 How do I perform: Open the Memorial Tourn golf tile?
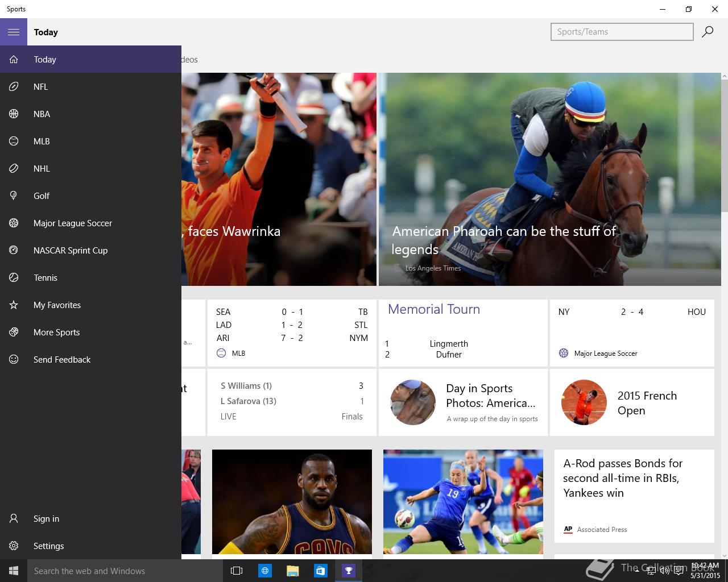point(463,333)
